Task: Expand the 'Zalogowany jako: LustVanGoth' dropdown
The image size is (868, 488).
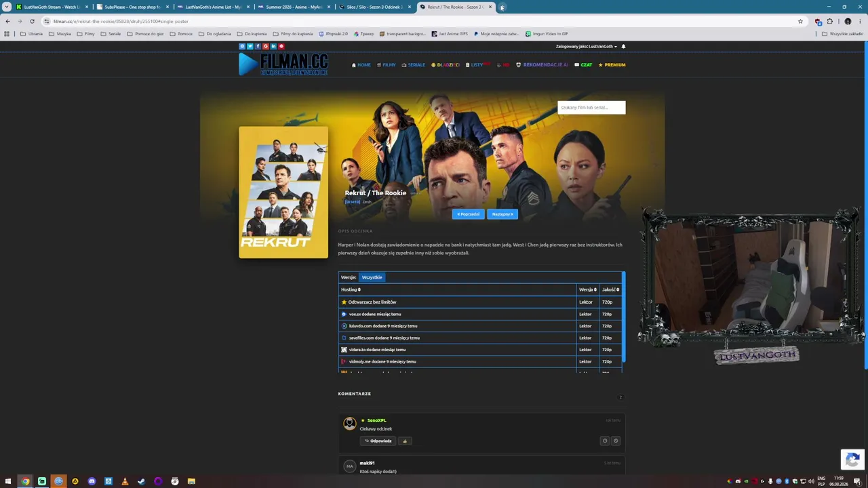Action: pos(587,47)
